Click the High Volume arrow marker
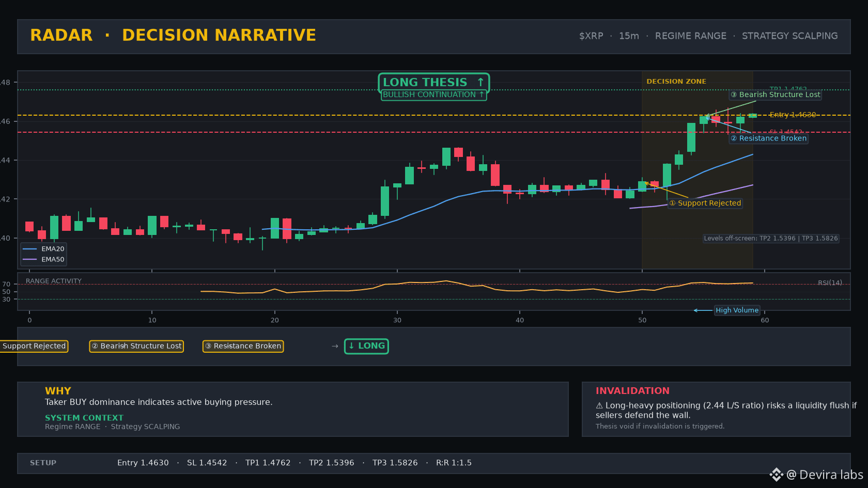 tap(703, 310)
